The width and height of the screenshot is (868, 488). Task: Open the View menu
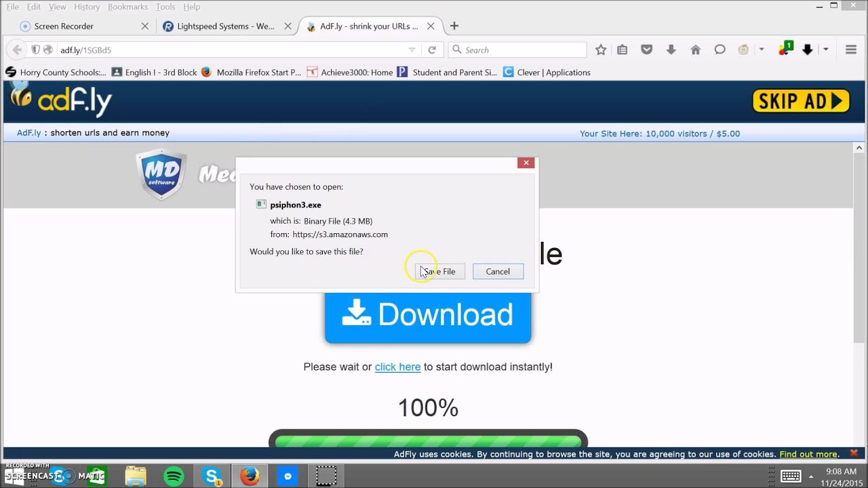point(58,7)
